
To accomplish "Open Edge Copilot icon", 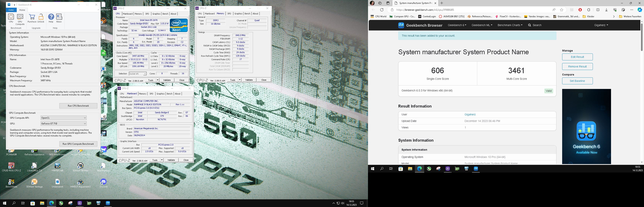I will pyautogui.click(x=640, y=10).
